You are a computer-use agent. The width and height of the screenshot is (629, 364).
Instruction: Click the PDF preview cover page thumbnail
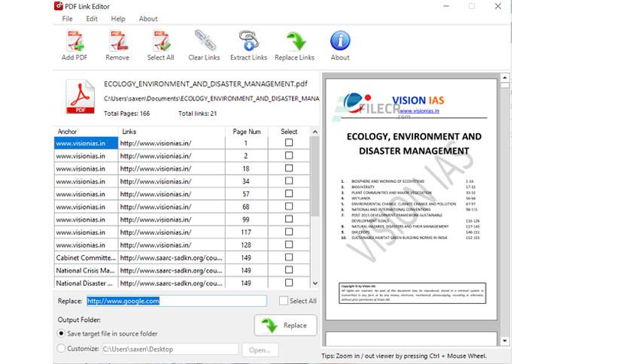coord(412,199)
